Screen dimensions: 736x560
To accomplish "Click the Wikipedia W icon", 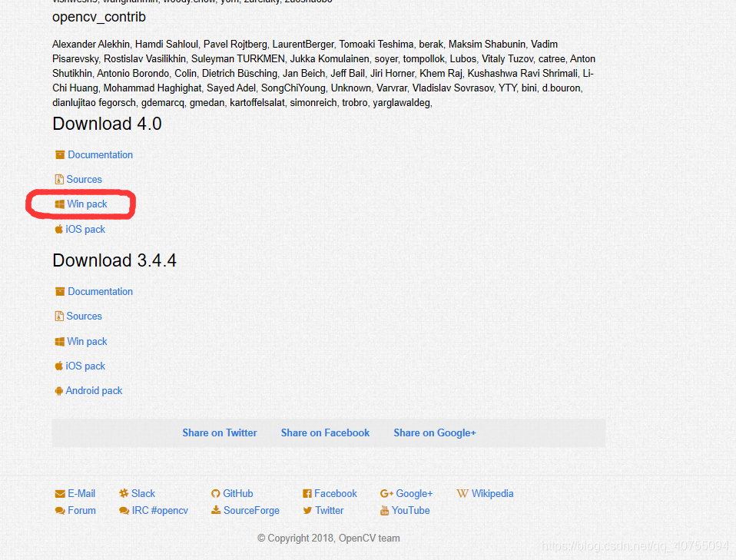I will coord(462,494).
